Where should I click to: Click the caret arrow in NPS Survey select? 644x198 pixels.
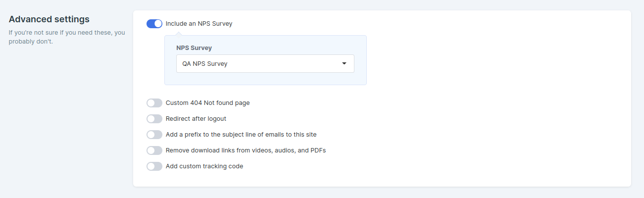click(x=344, y=63)
